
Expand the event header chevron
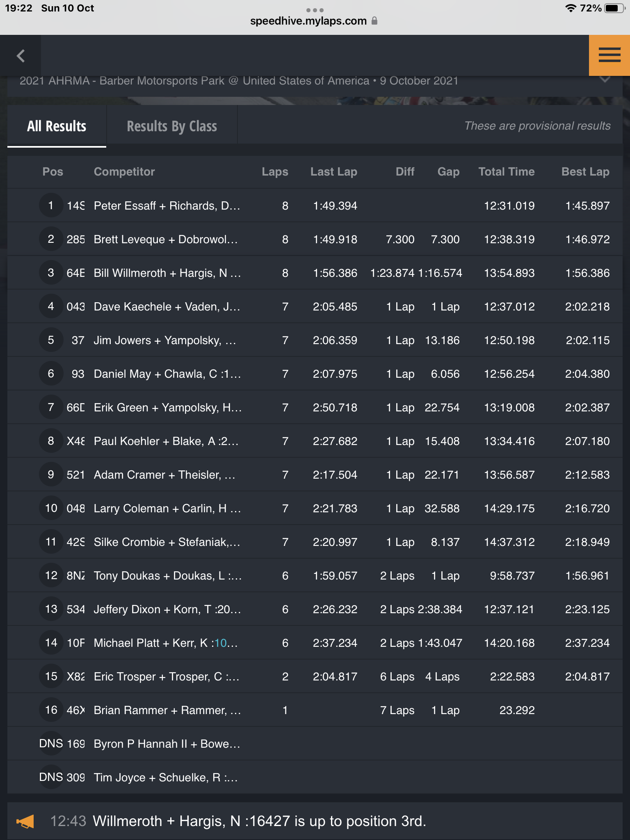click(x=605, y=80)
